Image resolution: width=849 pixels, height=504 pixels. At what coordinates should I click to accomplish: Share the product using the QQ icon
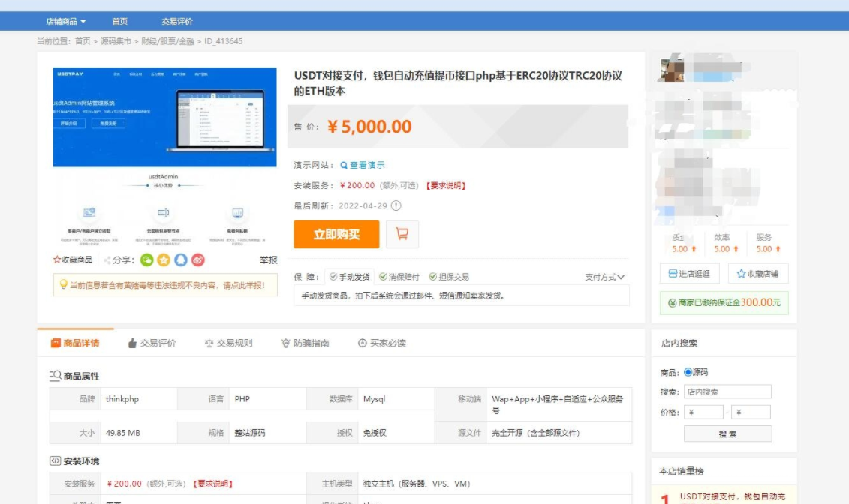tap(179, 259)
